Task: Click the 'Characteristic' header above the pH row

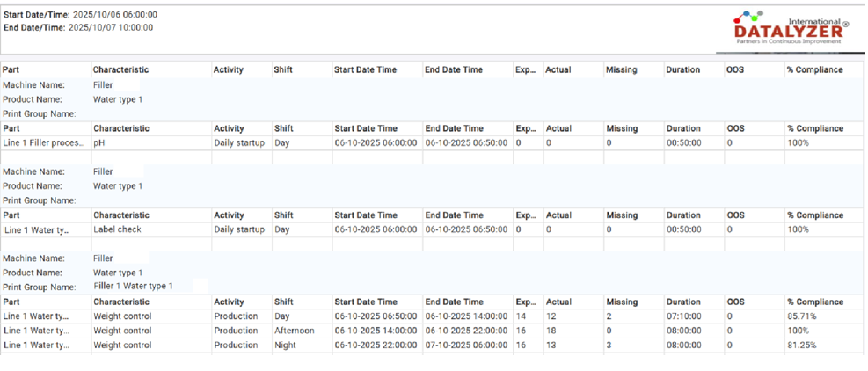Action: (x=120, y=128)
